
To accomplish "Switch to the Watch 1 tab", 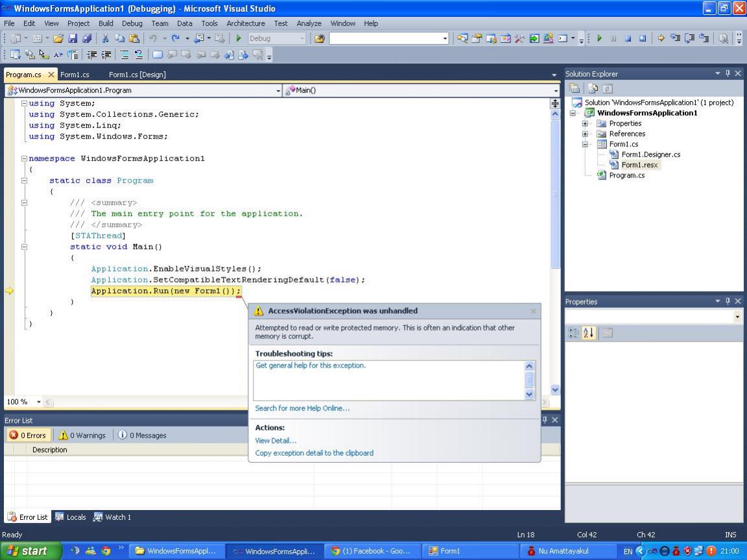I will (112, 517).
